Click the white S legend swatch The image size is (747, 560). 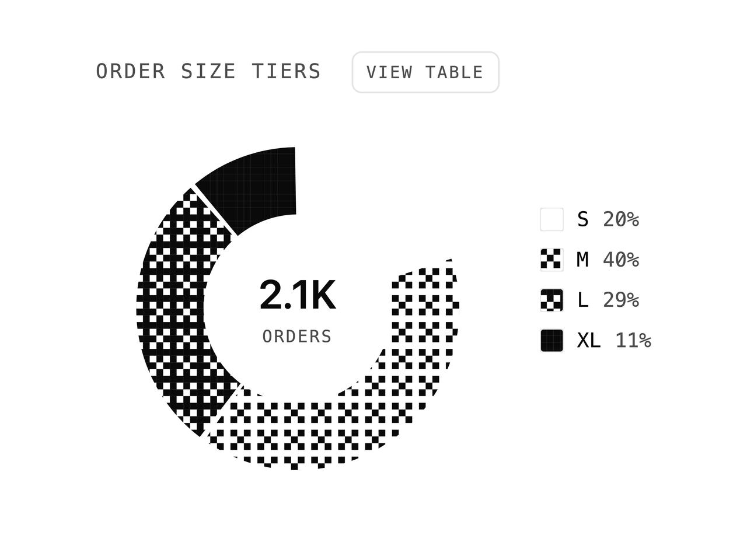[x=551, y=219]
